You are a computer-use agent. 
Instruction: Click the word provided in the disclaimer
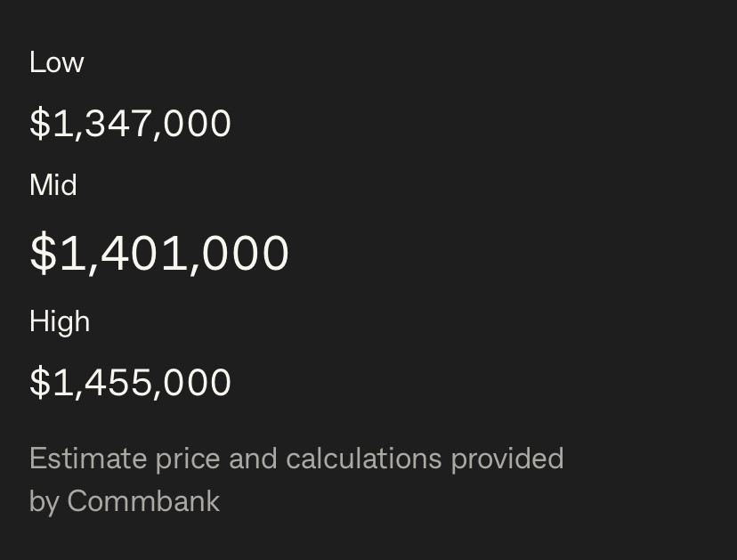pos(507,459)
